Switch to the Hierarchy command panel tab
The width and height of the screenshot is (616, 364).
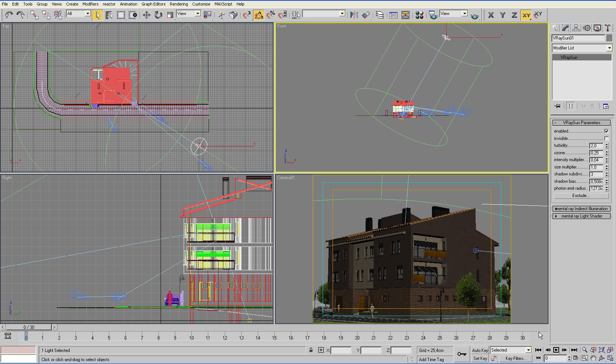point(576,28)
